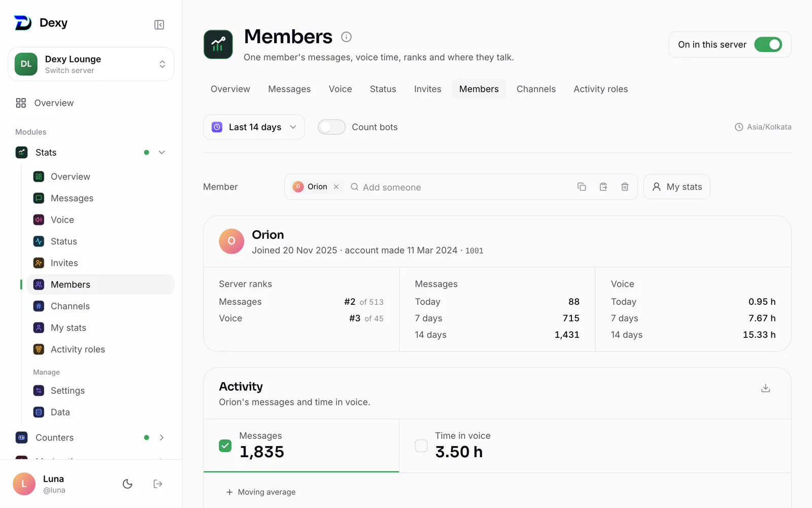Expand the Counters module chevron

[162, 437]
